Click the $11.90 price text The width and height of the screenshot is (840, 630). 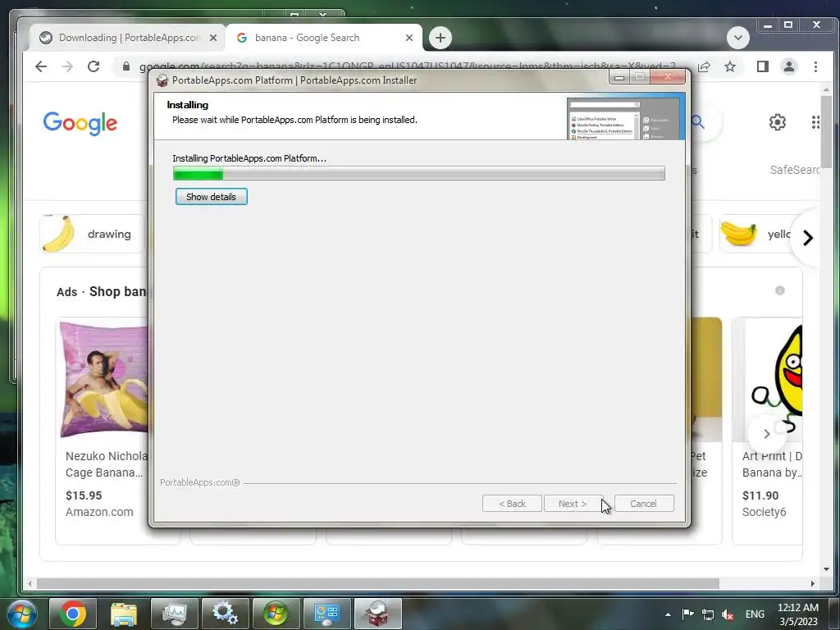tap(760, 495)
